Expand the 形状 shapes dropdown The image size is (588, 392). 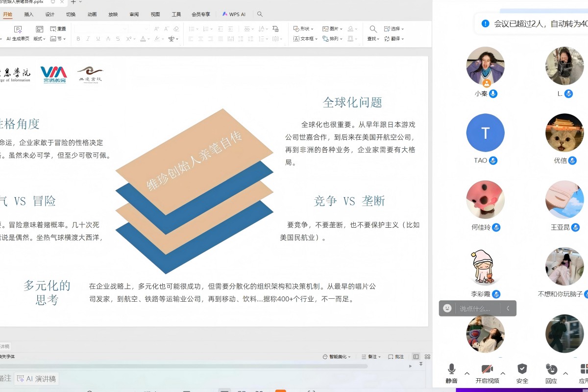coord(303,29)
